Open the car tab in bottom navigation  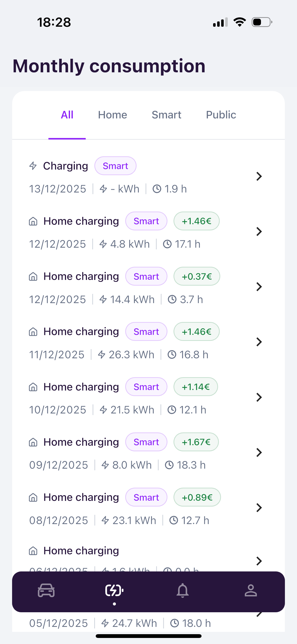pyautogui.click(x=46, y=590)
